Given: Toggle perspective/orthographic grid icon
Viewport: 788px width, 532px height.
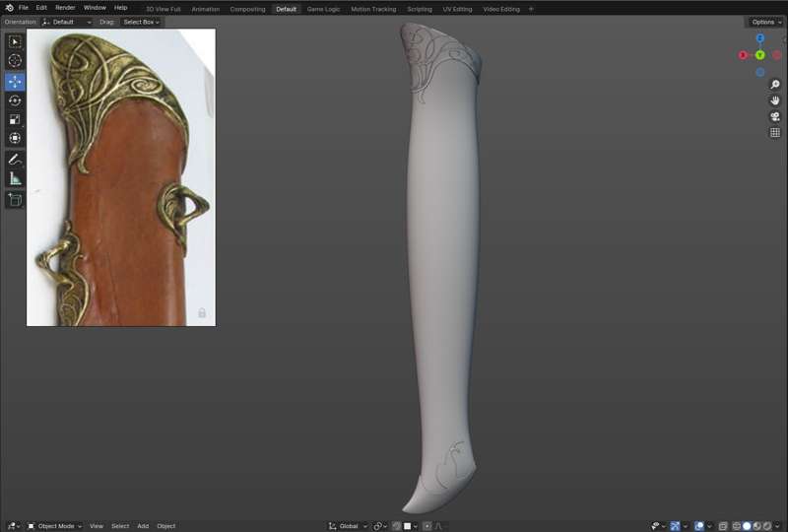Looking at the screenshot, I should click(x=775, y=132).
